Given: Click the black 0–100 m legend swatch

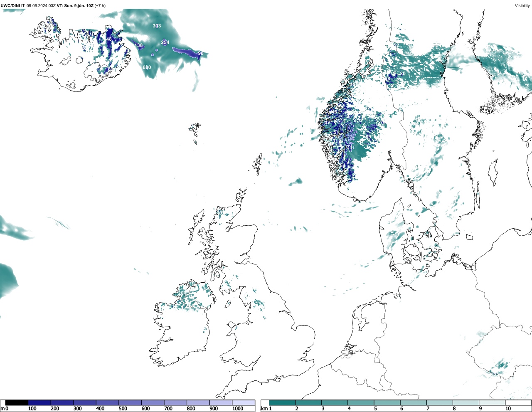Looking at the screenshot, I should pos(17,403).
